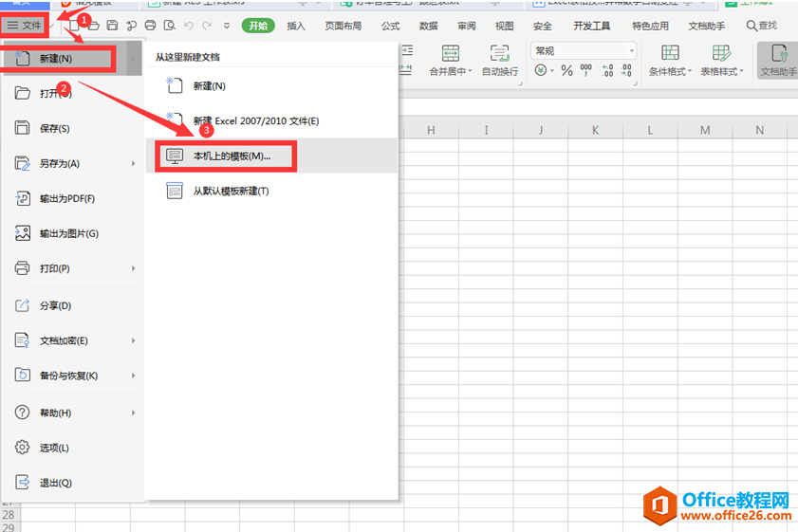The width and height of the screenshot is (798, 532).
Task: Click the 自动换行 wrap text icon
Action: pyautogui.click(x=500, y=53)
